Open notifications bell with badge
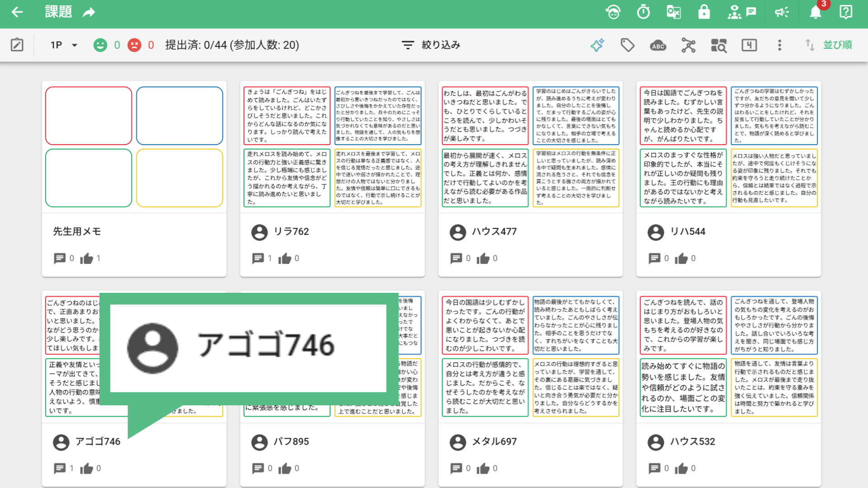Image resolution: width=868 pixels, height=488 pixels. pos(816,12)
